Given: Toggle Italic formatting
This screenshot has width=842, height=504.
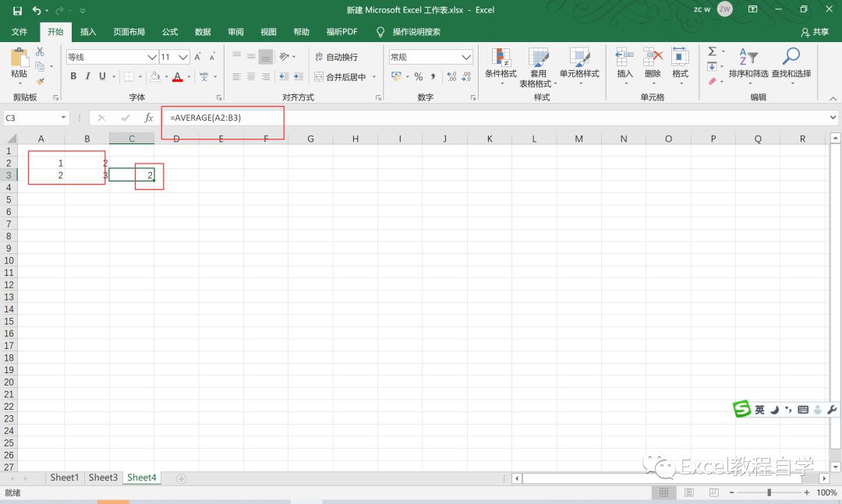Looking at the screenshot, I should [87, 76].
